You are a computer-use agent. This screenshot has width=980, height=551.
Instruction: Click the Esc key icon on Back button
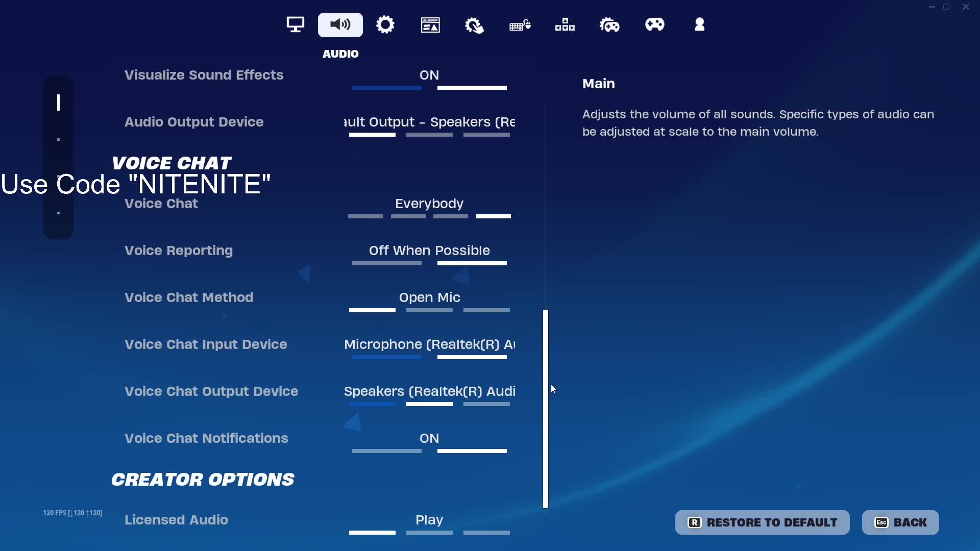881,522
